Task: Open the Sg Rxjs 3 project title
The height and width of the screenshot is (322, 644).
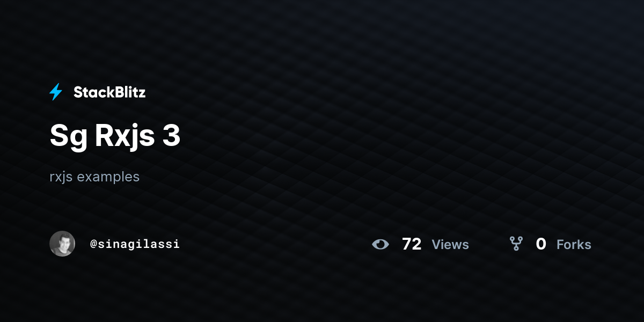Action: (x=115, y=137)
